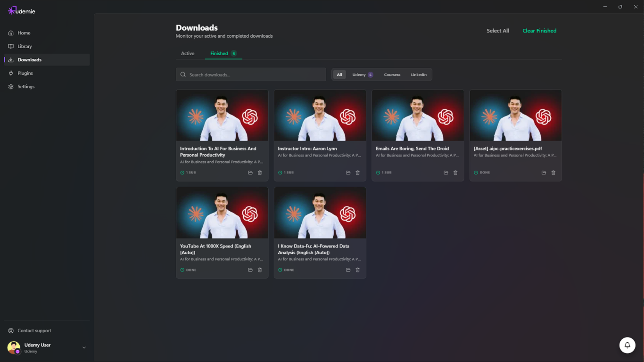Click "1 SUB" status on Introduction To AI card
This screenshot has width=644, height=362.
188,173
